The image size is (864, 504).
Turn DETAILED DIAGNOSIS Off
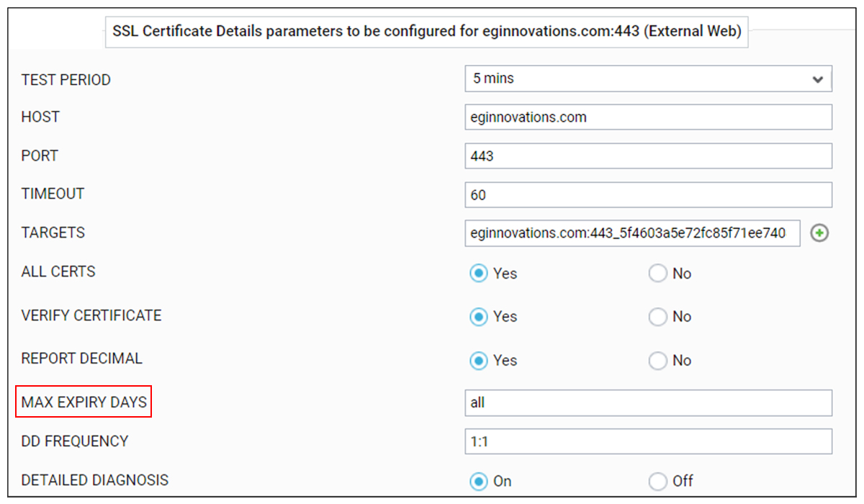tap(658, 482)
